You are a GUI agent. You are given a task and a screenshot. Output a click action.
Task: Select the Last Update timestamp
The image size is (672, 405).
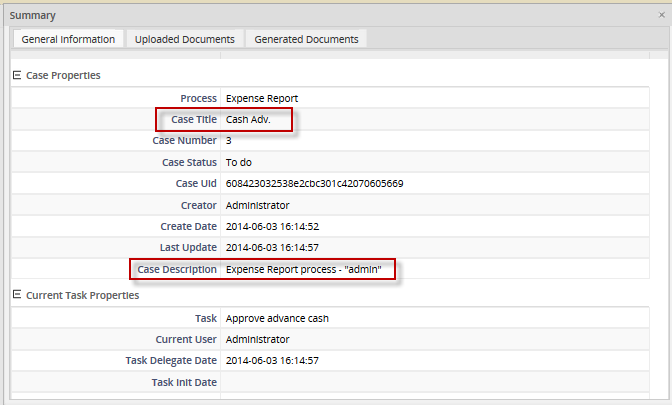(x=272, y=247)
